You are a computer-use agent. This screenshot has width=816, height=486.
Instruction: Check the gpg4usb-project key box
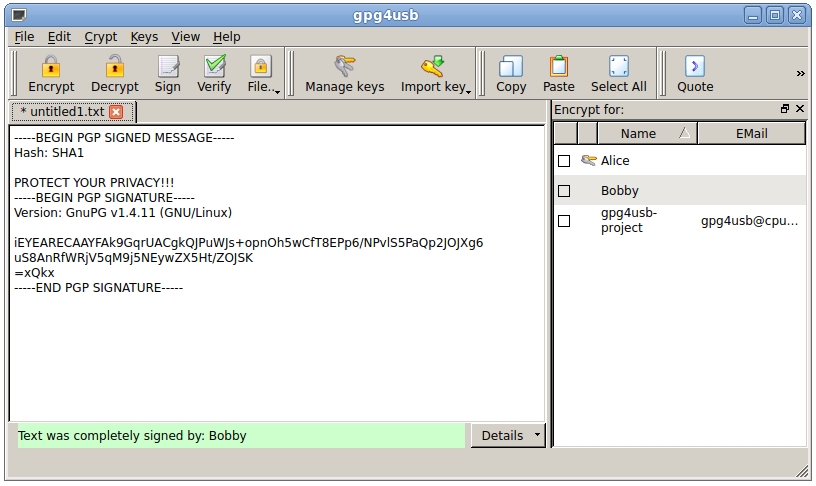click(x=564, y=221)
